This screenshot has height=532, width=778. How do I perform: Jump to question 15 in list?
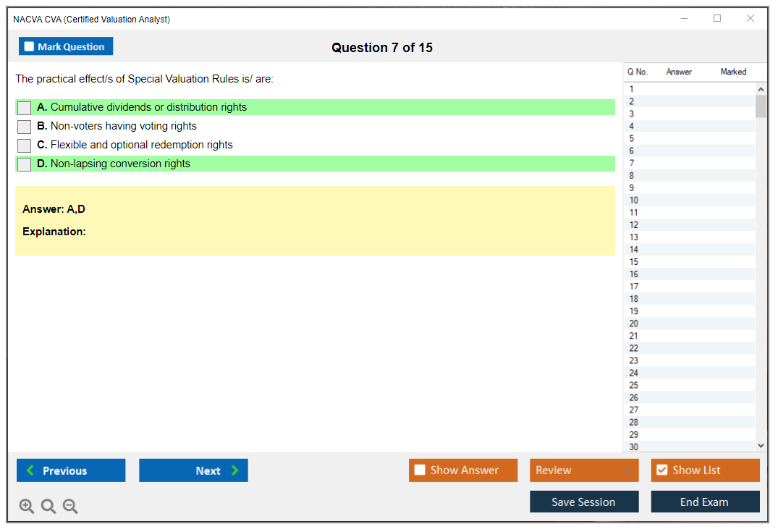(634, 262)
